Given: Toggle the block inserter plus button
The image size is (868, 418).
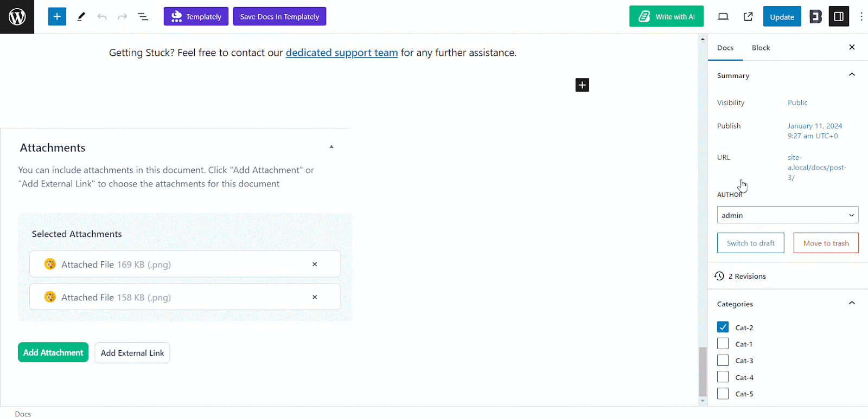Looking at the screenshot, I should pos(57,16).
